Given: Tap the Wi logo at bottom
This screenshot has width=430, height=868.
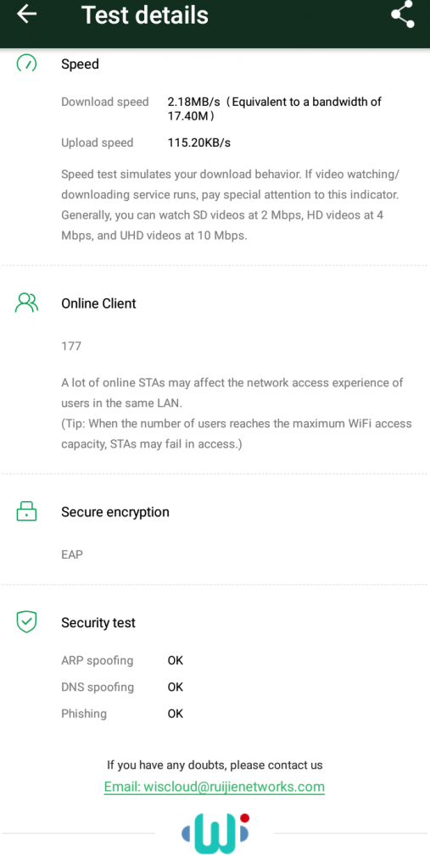Looking at the screenshot, I should (x=215, y=833).
